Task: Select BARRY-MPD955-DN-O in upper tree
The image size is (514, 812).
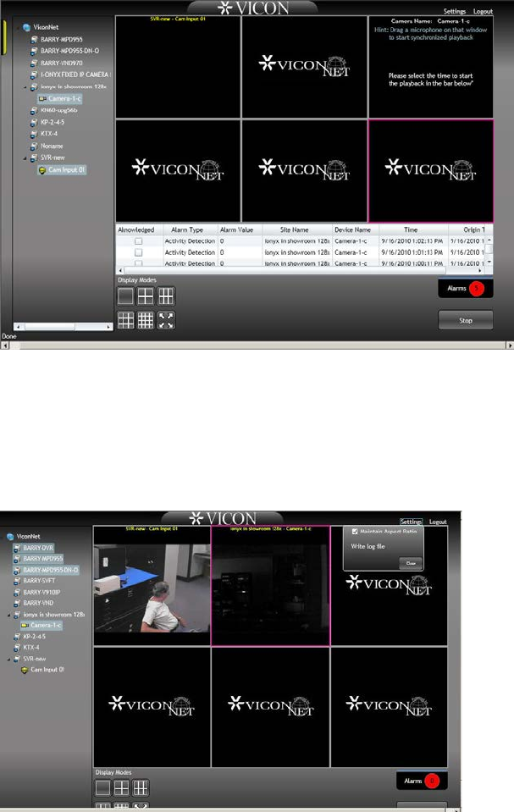Action: point(69,51)
